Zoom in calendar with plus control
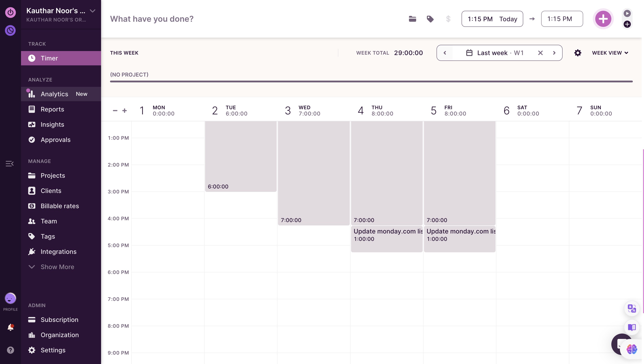This screenshot has height=364, width=644. (x=125, y=111)
